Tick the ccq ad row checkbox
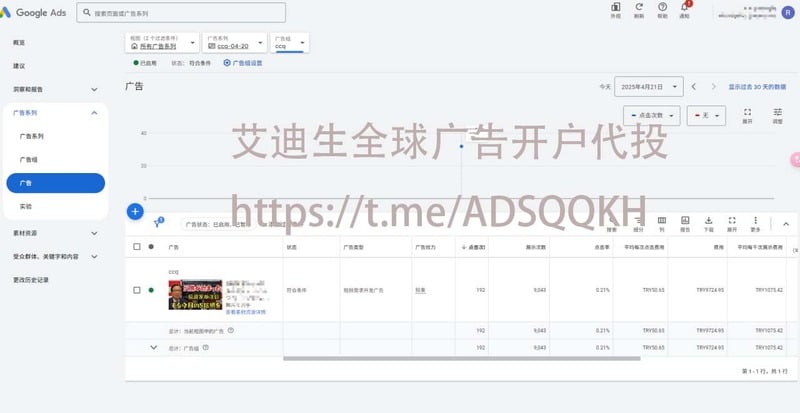This screenshot has width=800, height=413. (x=137, y=290)
